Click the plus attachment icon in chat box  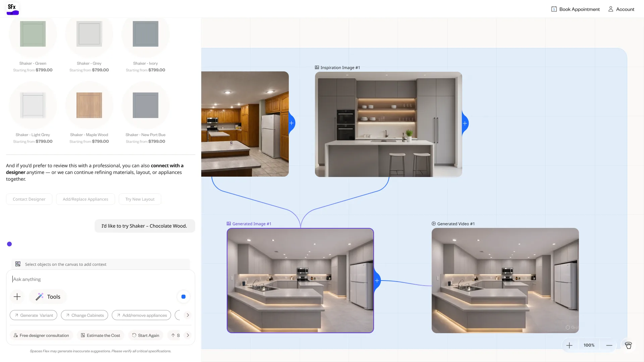pyautogui.click(x=17, y=297)
